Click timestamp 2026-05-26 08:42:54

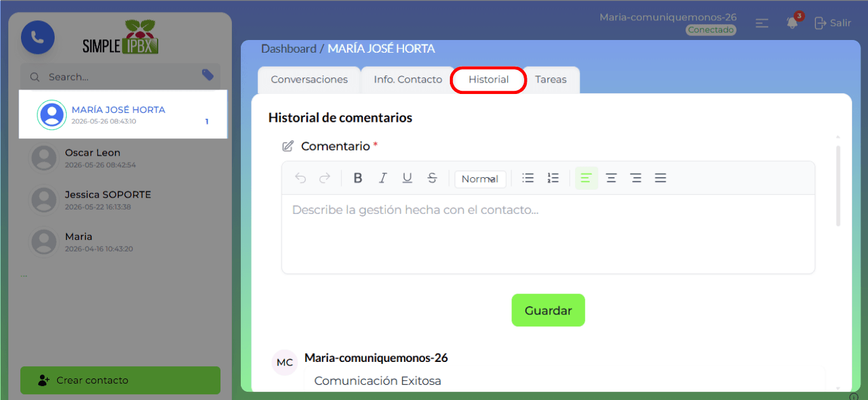tap(100, 165)
